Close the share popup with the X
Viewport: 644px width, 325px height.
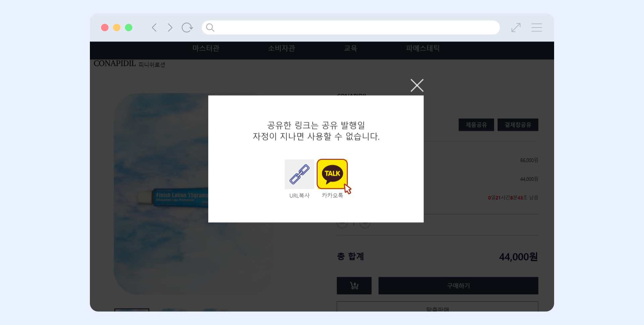417,85
